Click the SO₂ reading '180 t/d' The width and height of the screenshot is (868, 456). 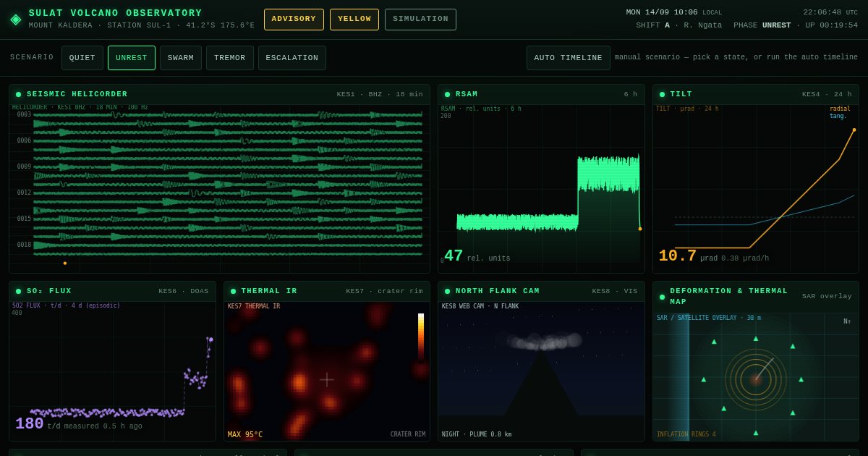[38, 425]
